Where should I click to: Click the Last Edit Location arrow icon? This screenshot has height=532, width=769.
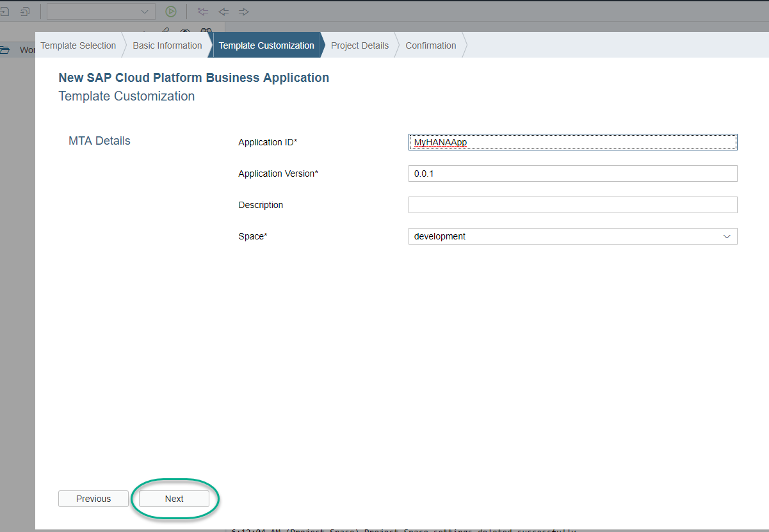coord(203,12)
